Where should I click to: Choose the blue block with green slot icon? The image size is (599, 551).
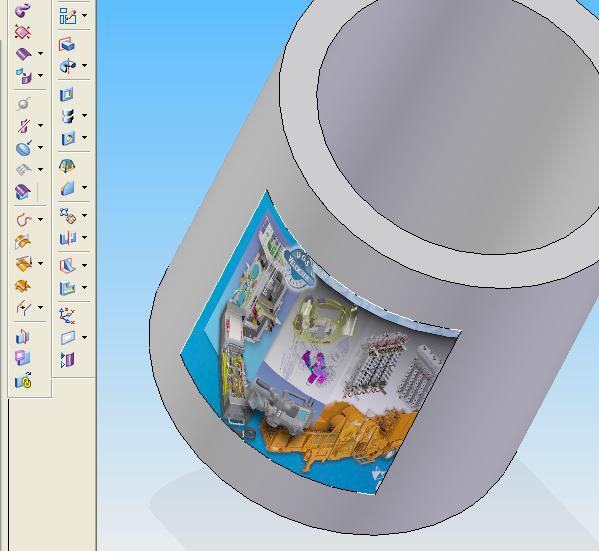tap(68, 287)
